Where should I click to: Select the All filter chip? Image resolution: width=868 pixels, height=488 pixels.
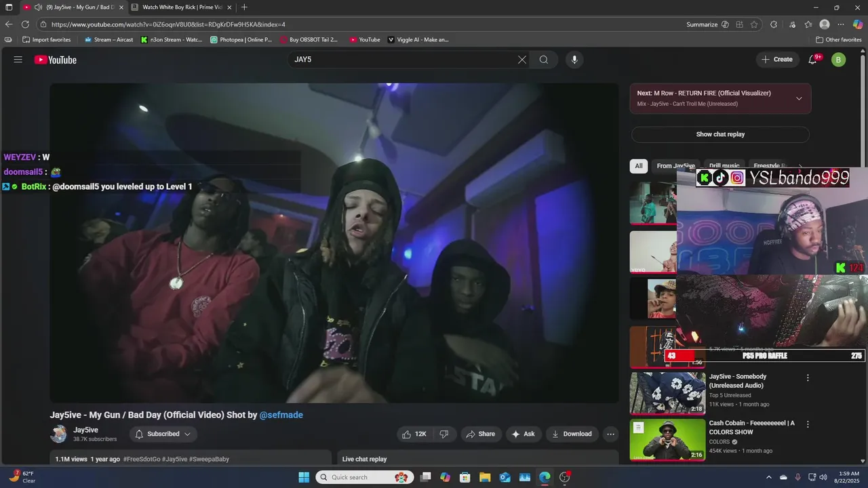coord(639,166)
